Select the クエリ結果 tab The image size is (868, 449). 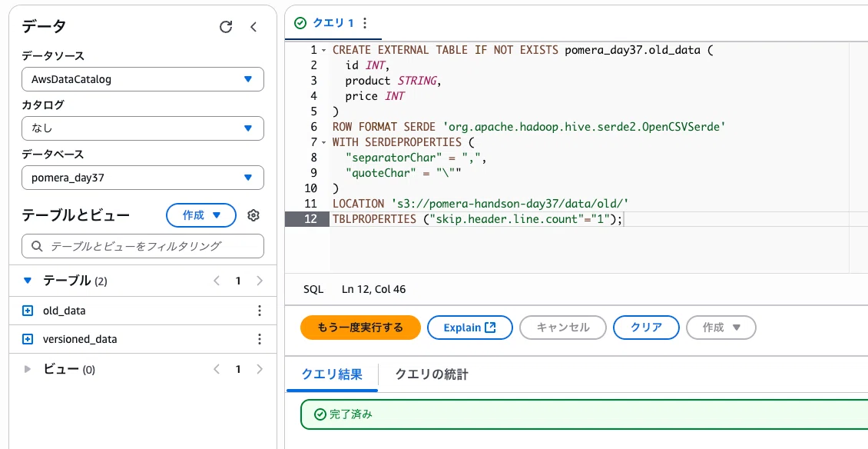click(x=332, y=374)
